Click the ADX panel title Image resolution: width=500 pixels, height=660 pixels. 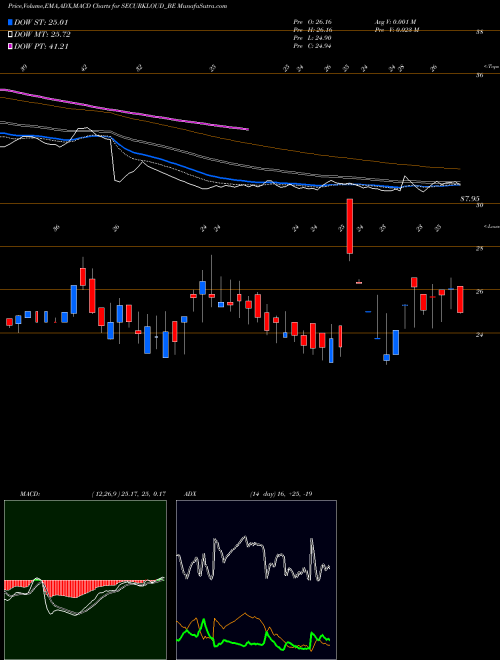(188, 494)
